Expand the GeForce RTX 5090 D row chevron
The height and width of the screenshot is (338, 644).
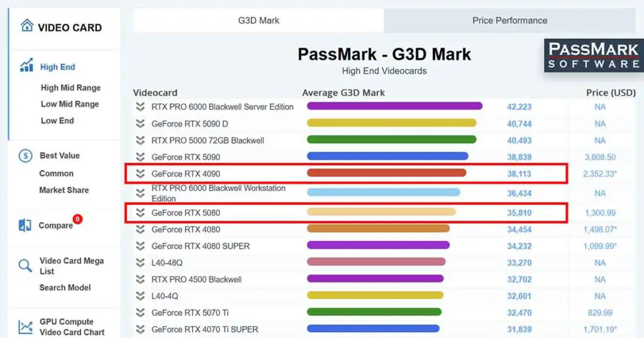coord(140,124)
